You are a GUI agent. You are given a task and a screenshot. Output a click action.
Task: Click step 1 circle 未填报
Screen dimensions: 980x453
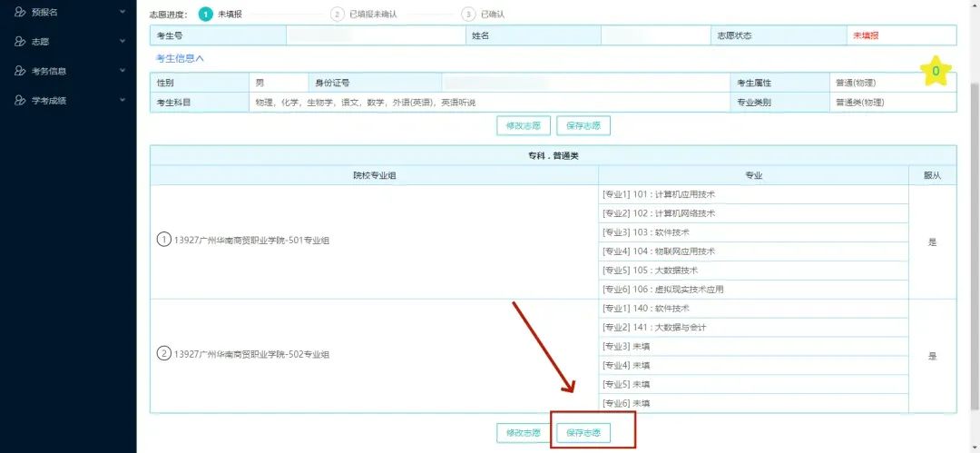[x=206, y=15]
